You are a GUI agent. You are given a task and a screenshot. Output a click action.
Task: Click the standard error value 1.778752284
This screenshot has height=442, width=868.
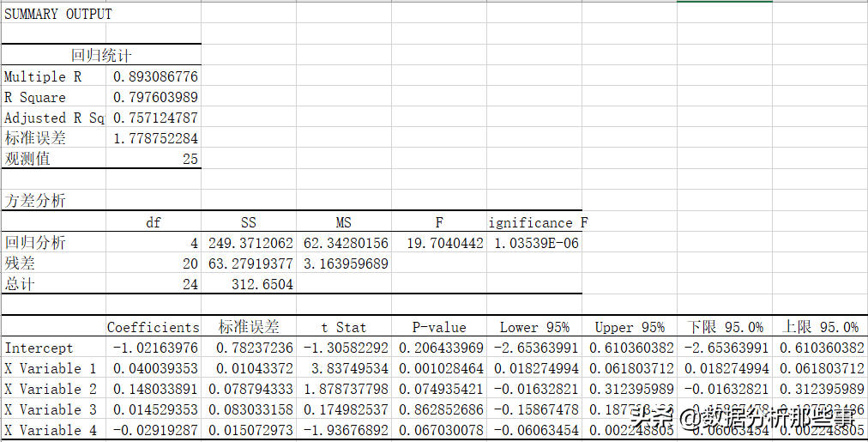(x=155, y=138)
